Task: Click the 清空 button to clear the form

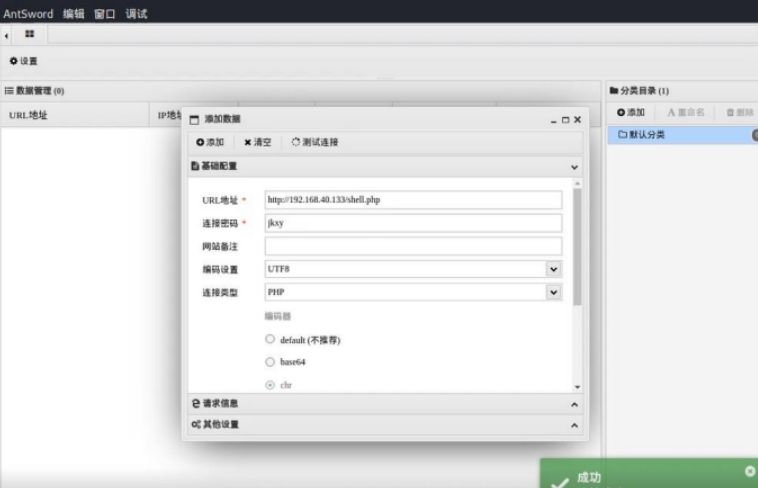Action: [258, 142]
